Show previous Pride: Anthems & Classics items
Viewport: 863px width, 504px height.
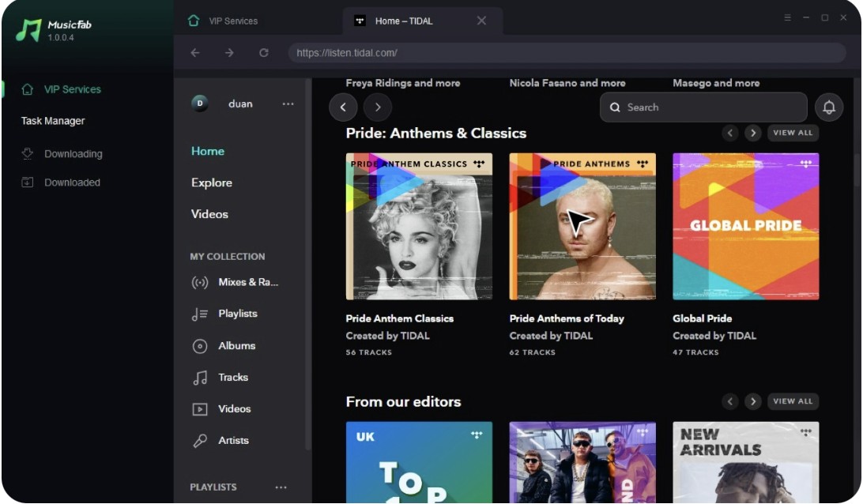point(729,133)
